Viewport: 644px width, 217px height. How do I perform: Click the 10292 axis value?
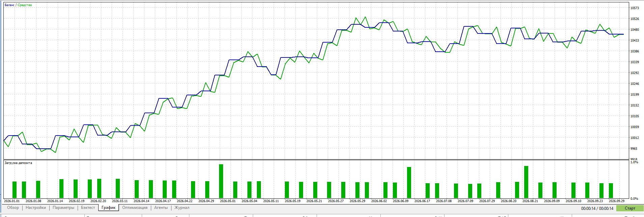635,73
